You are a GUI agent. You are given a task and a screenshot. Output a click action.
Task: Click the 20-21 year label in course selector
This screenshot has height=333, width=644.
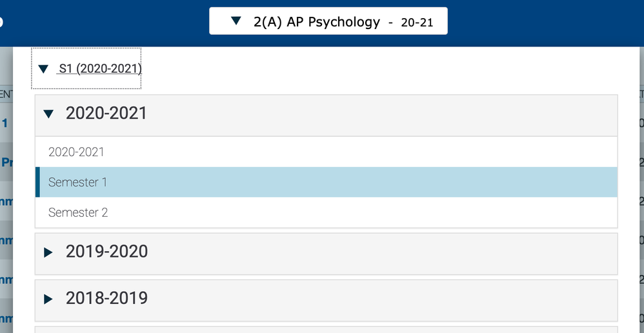coord(416,23)
